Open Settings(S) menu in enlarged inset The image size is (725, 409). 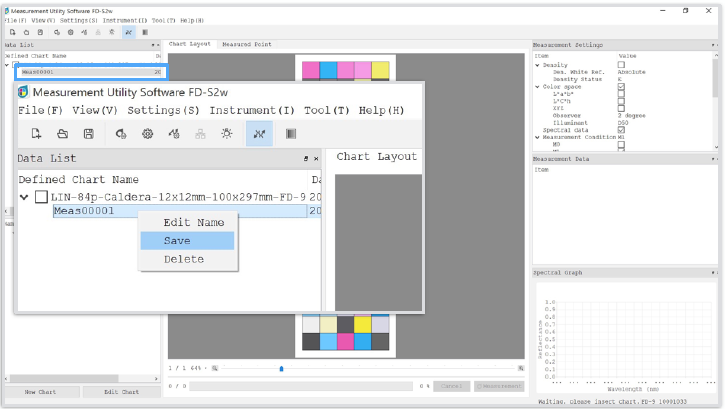click(x=163, y=110)
